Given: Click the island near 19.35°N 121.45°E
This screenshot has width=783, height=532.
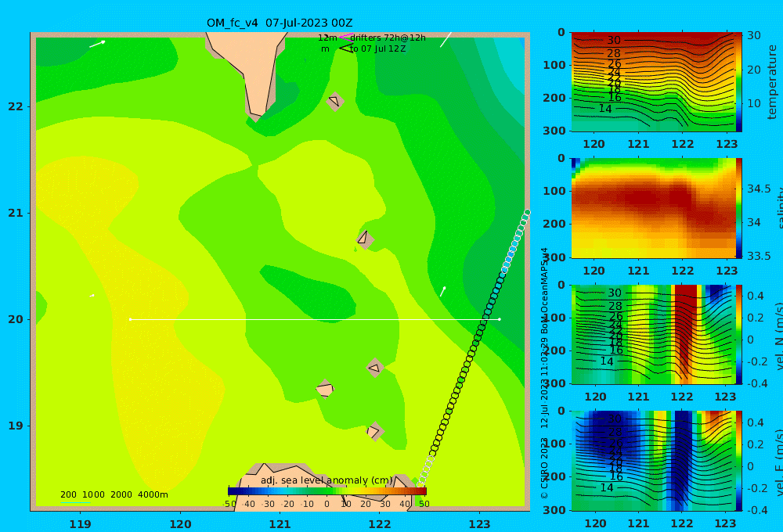Looking at the screenshot, I should click(325, 389).
